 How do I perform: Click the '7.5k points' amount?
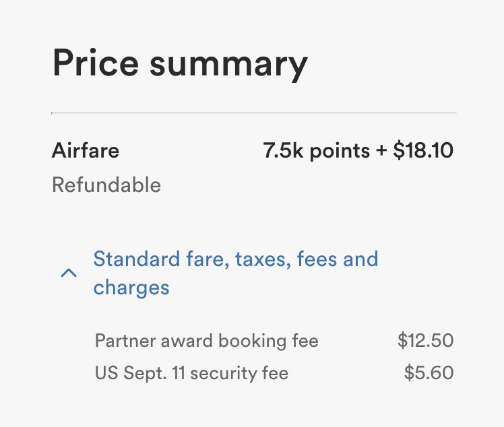click(316, 150)
